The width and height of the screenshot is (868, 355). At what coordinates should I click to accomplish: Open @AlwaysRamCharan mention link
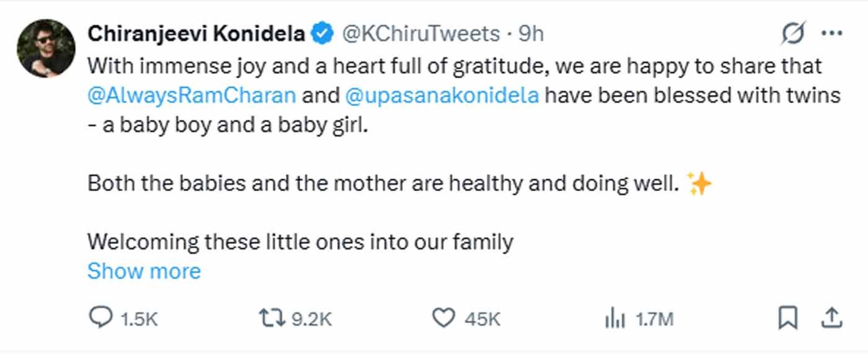coord(191,96)
